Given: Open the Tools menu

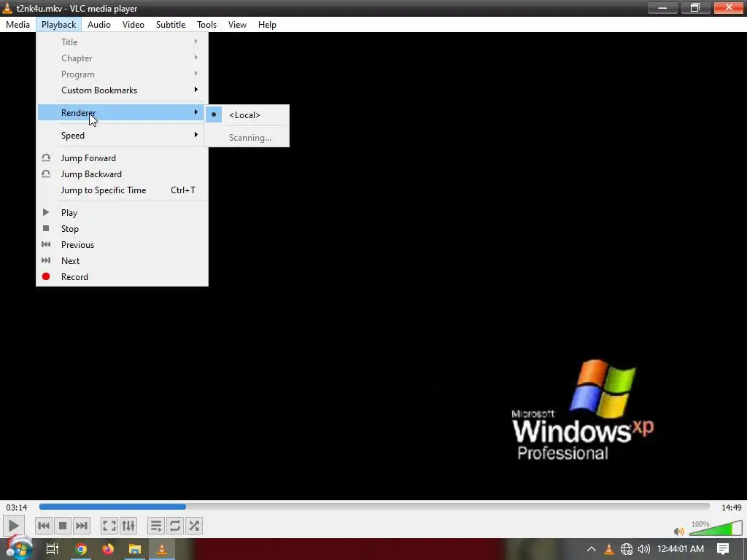Looking at the screenshot, I should coord(206,25).
